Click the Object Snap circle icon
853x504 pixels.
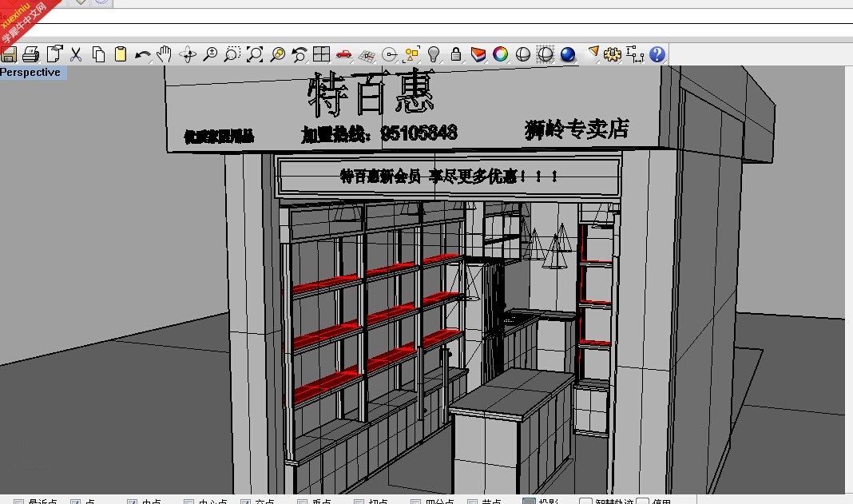click(x=390, y=54)
